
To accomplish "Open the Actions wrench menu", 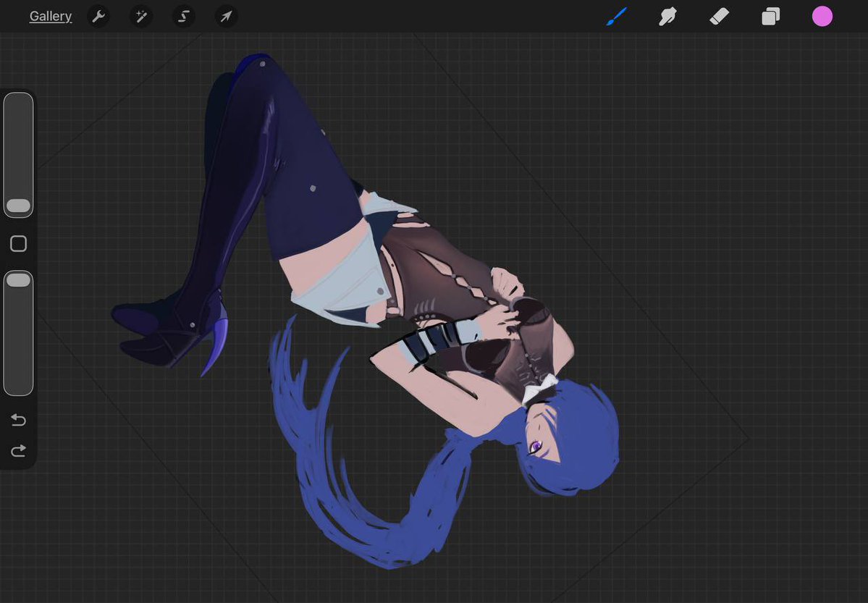I will click(x=98, y=17).
